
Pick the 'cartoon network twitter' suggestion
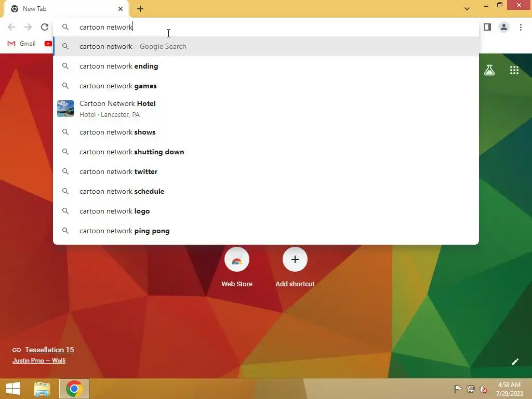click(x=266, y=171)
